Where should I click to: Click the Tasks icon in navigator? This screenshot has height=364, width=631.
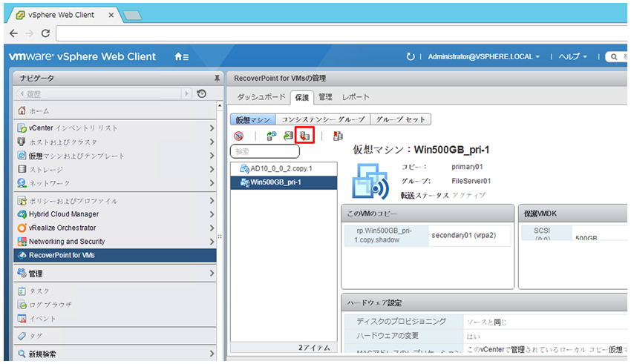point(22,291)
